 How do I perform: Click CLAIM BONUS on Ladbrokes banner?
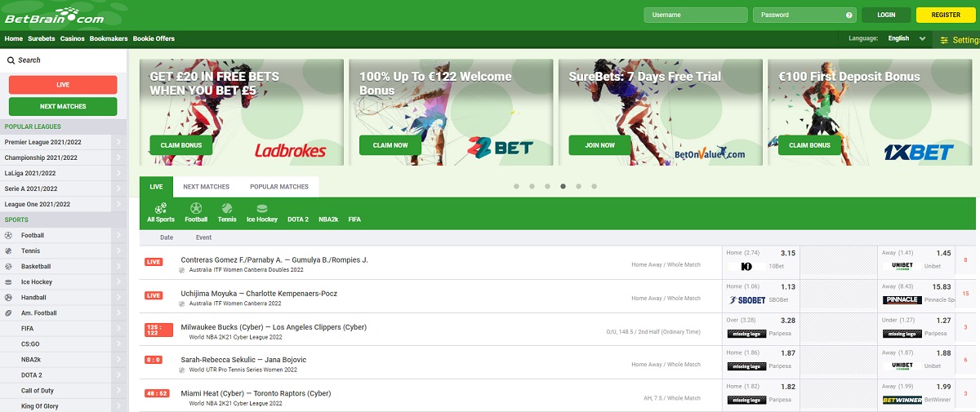[x=180, y=145]
